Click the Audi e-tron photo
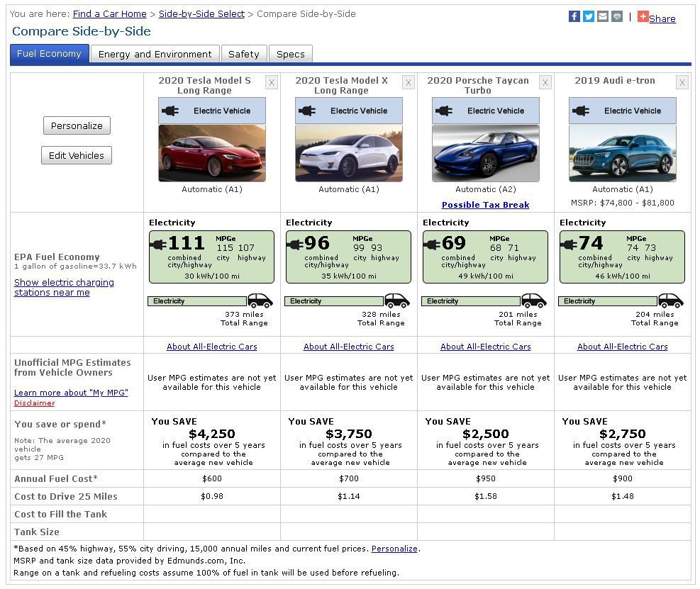 point(622,154)
